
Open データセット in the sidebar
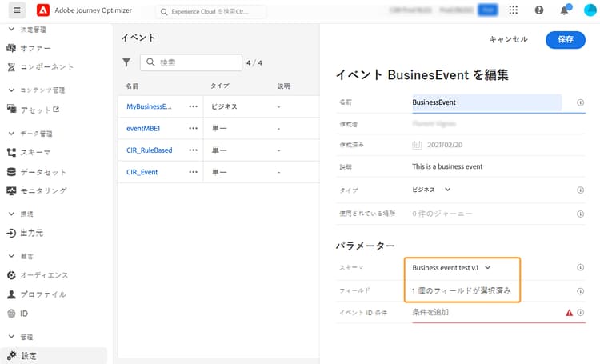pyautogui.click(x=43, y=172)
